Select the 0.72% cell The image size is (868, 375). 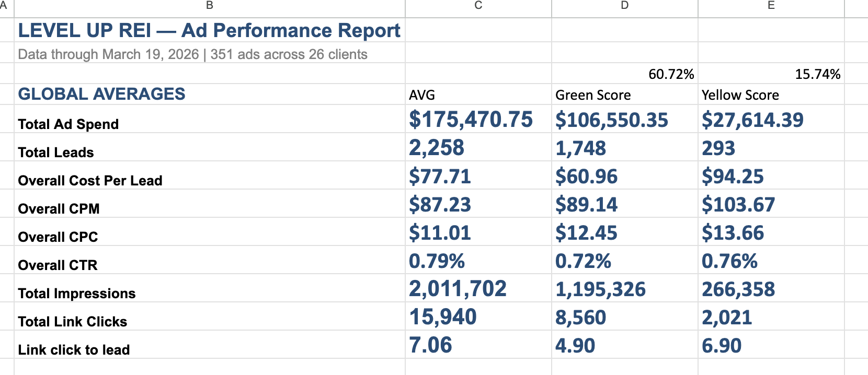tap(625, 260)
